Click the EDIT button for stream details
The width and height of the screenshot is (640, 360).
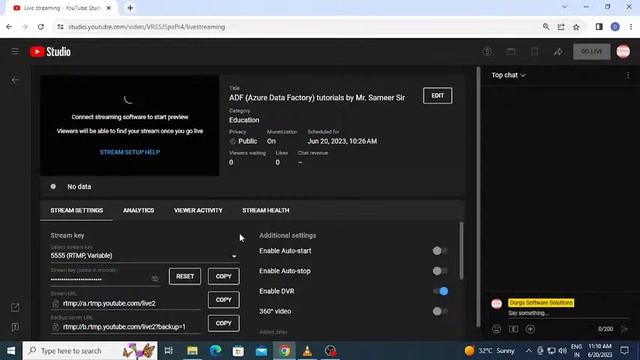pos(438,96)
